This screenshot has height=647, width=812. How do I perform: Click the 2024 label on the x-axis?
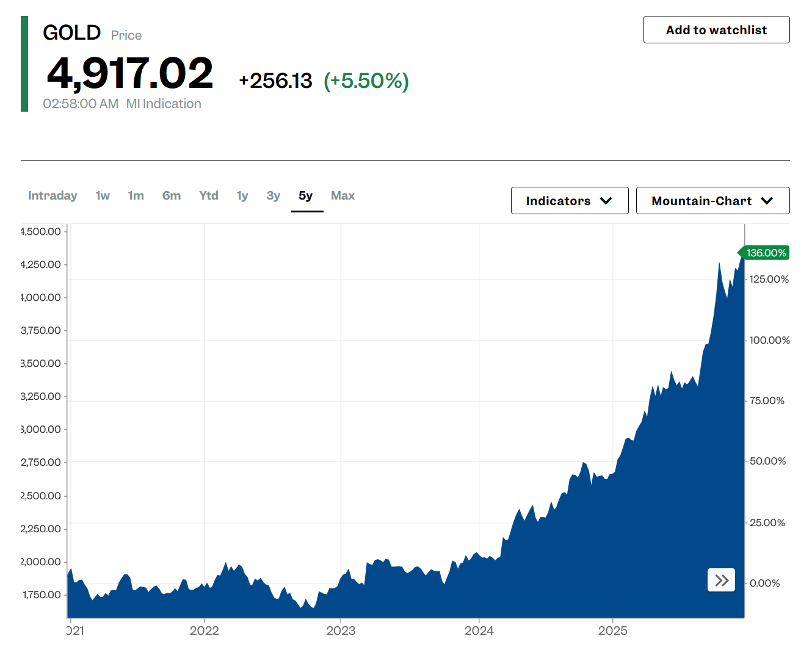(x=480, y=631)
